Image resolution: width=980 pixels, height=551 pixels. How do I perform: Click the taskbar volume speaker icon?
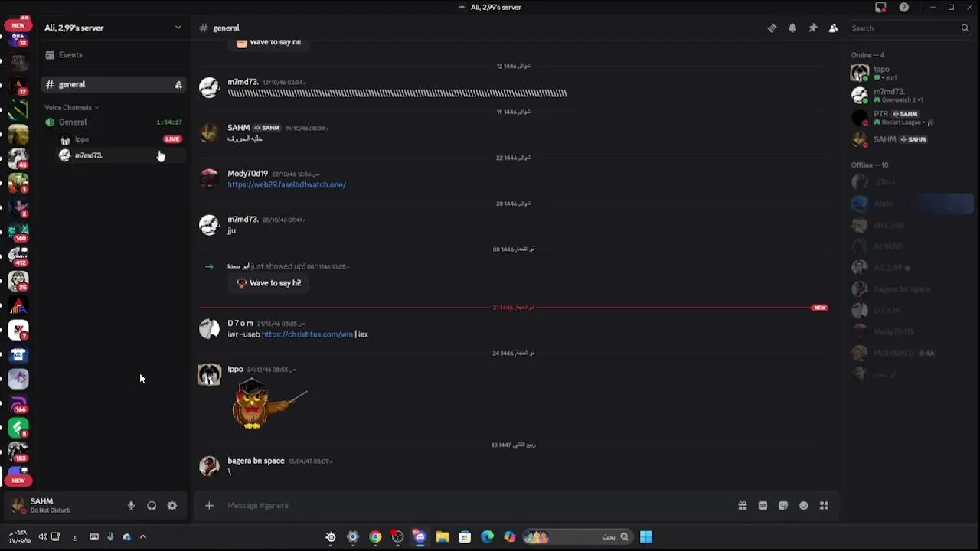pos(43,537)
